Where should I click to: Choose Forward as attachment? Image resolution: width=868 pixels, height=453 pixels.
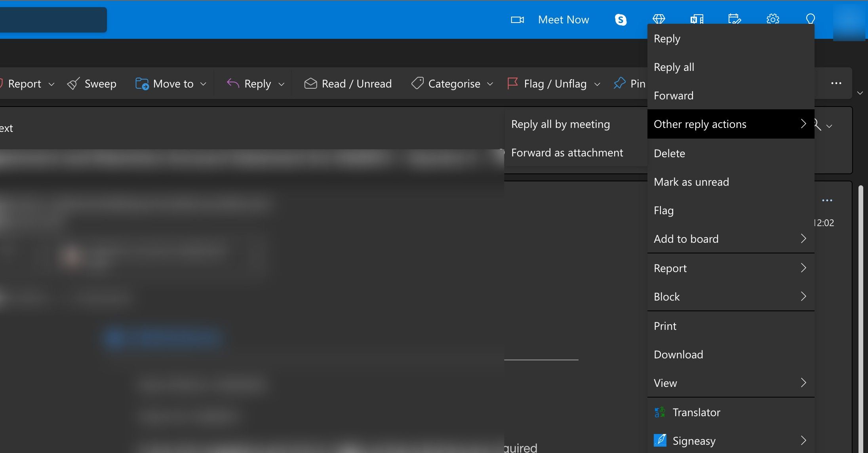tap(567, 152)
